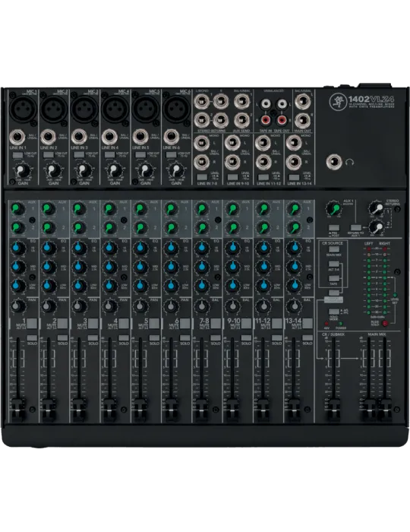Toggle the channel 4 LOW CUT switch
410x532 pixels.
tap(109, 155)
